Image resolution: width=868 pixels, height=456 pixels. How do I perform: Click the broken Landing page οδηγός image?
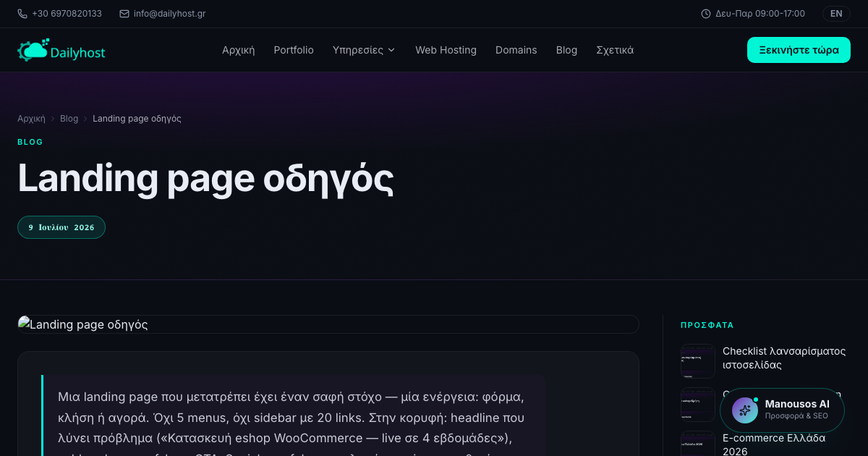328,324
